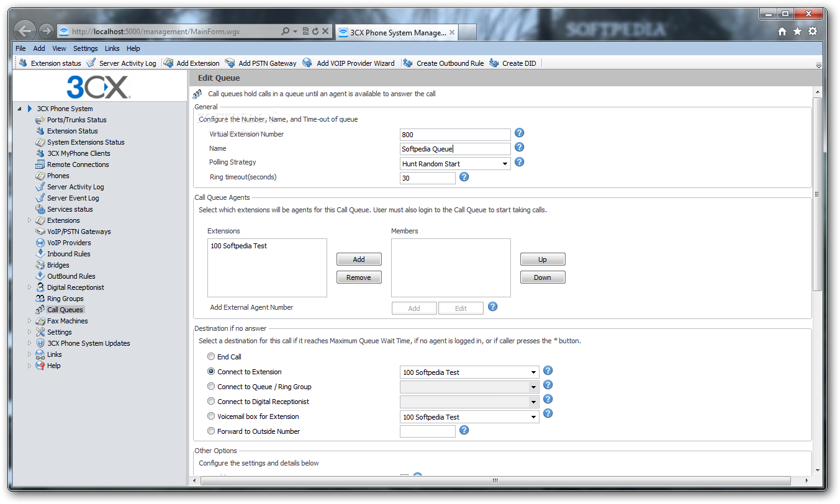Screen dimensions: 840x504
Task: Click the Down button for members
Action: click(543, 277)
